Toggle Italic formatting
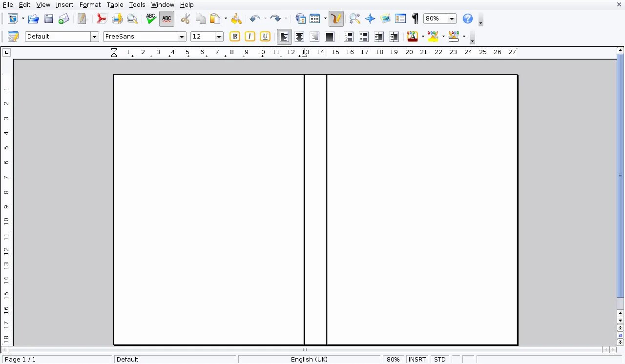Viewport: 625px width, 364px height. click(250, 37)
